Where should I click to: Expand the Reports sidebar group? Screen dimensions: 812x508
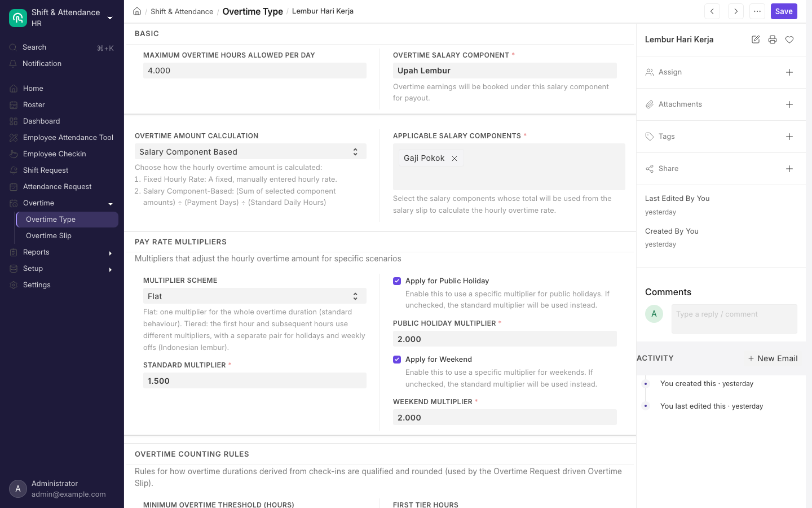pos(111,253)
